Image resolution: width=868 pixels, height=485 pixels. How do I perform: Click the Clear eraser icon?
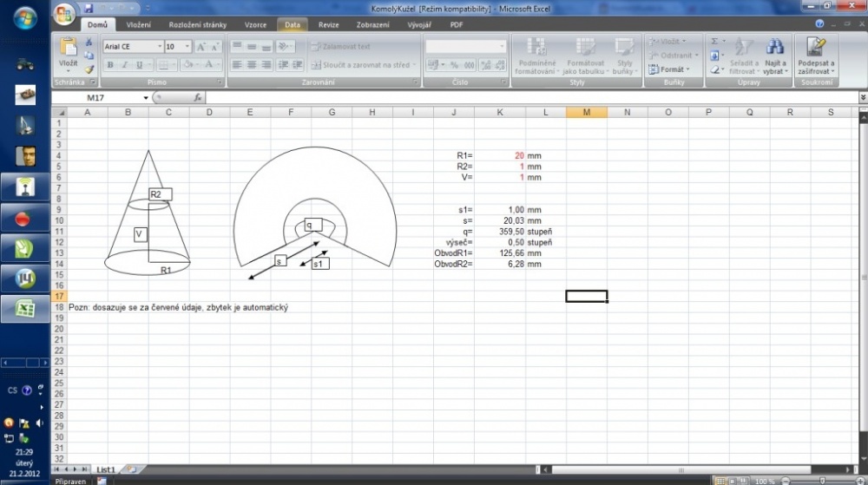[x=714, y=69]
